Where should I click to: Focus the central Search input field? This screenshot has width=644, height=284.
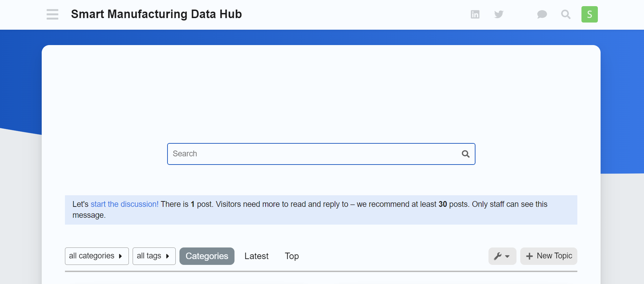click(308, 154)
